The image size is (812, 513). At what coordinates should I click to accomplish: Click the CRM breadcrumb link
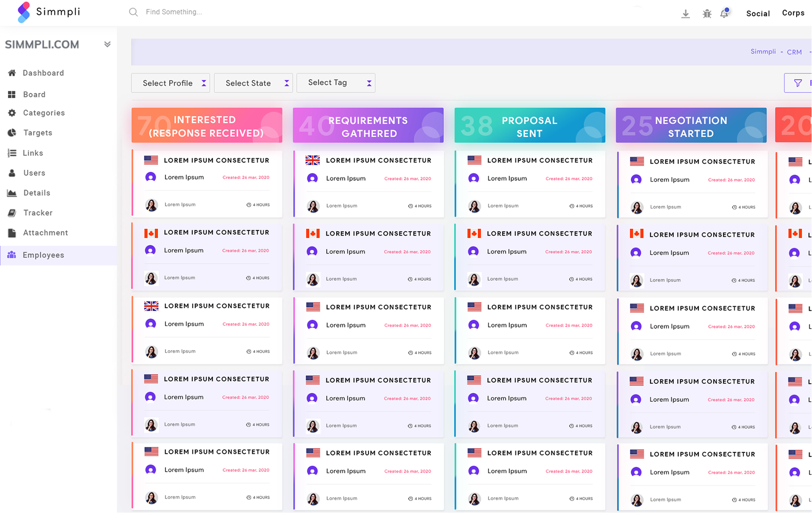[794, 52]
